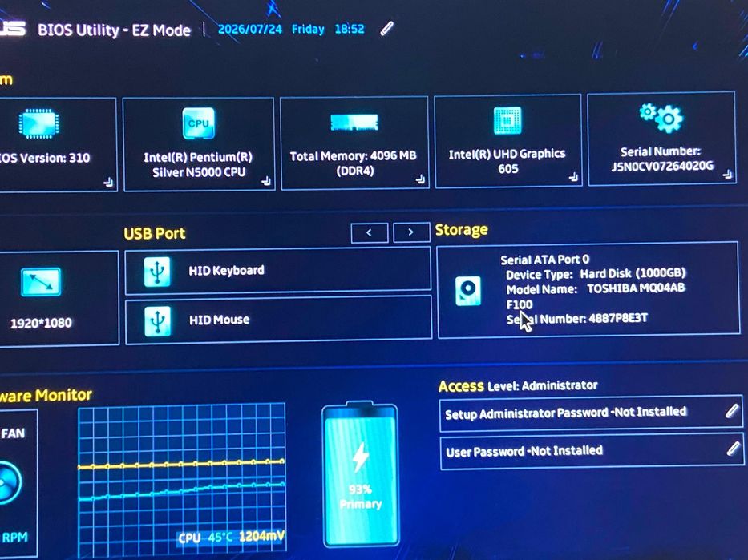
Task: Go to next USB Port page
Action: [411, 232]
